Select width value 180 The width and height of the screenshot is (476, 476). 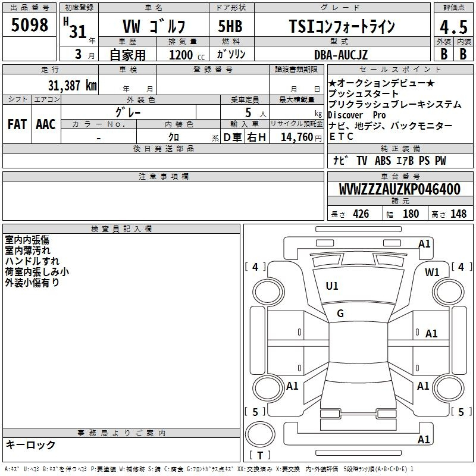point(411,214)
